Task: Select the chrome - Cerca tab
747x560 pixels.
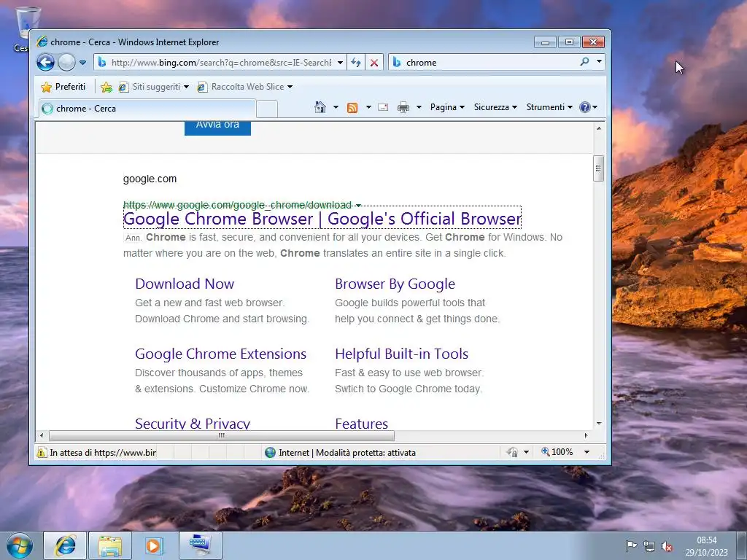Action: click(x=147, y=109)
